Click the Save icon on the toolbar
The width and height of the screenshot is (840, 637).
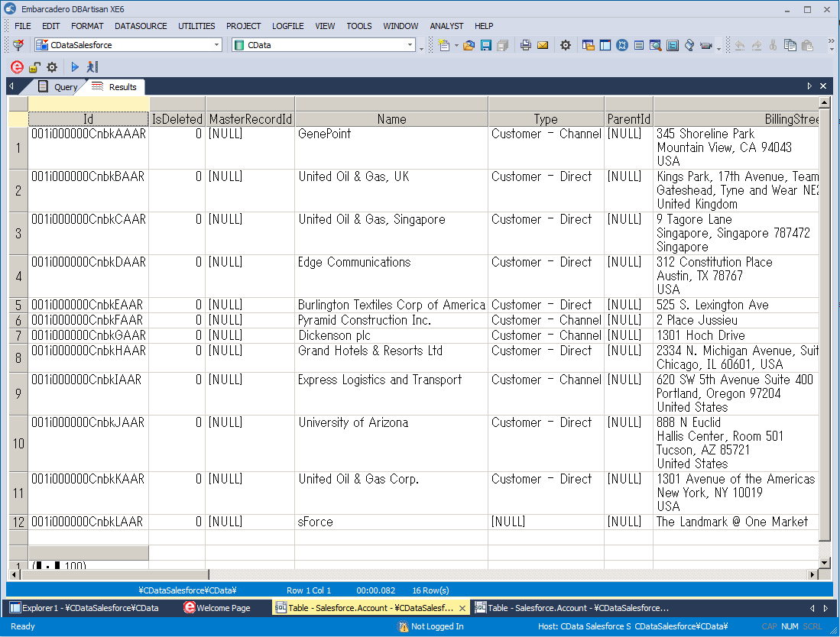pos(486,46)
